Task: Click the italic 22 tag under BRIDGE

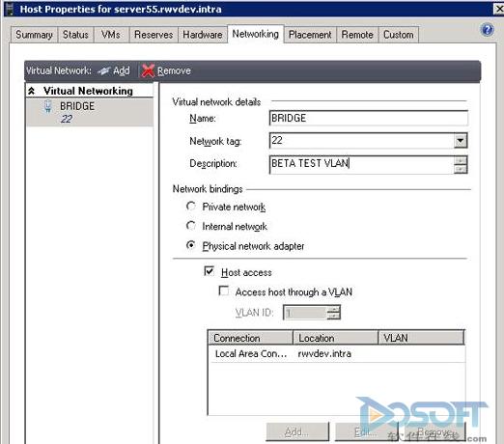Action: click(67, 119)
